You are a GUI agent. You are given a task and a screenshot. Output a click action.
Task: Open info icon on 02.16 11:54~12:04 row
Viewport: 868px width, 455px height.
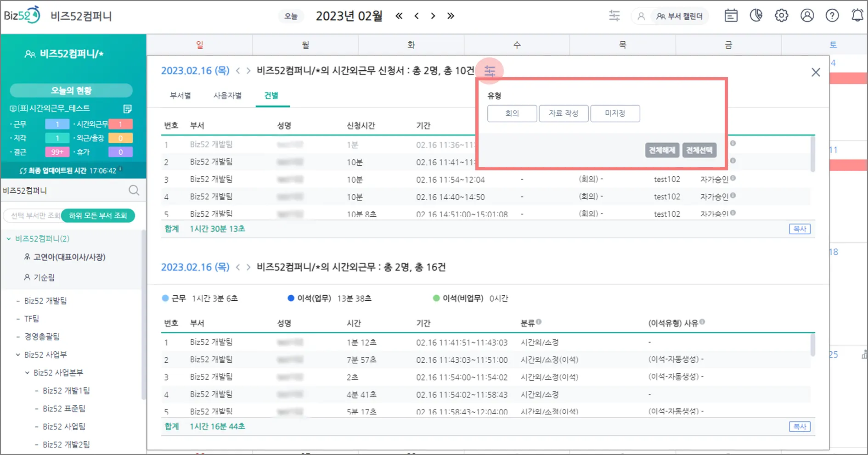pos(733,178)
